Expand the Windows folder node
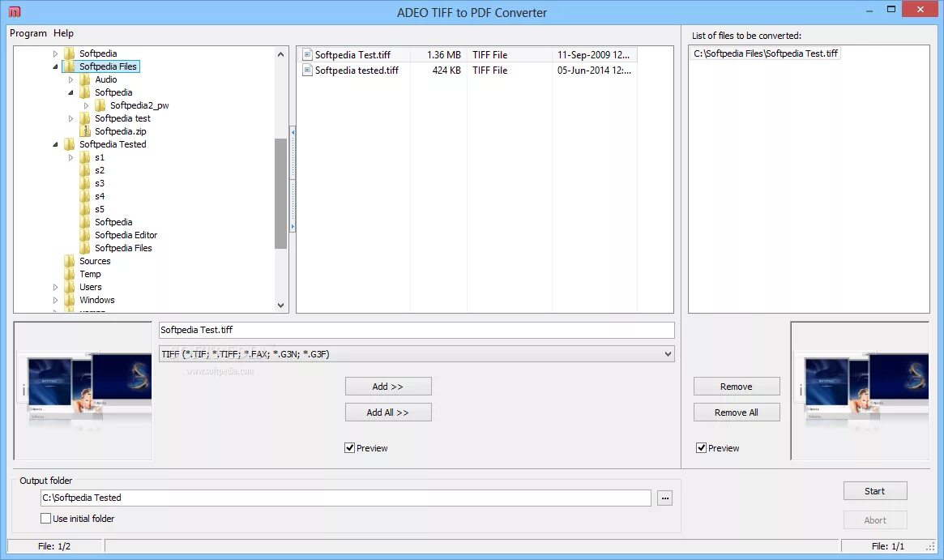 (55, 300)
